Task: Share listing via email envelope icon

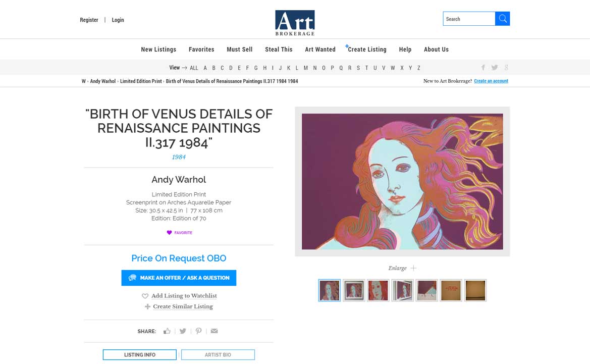Action: tap(214, 331)
